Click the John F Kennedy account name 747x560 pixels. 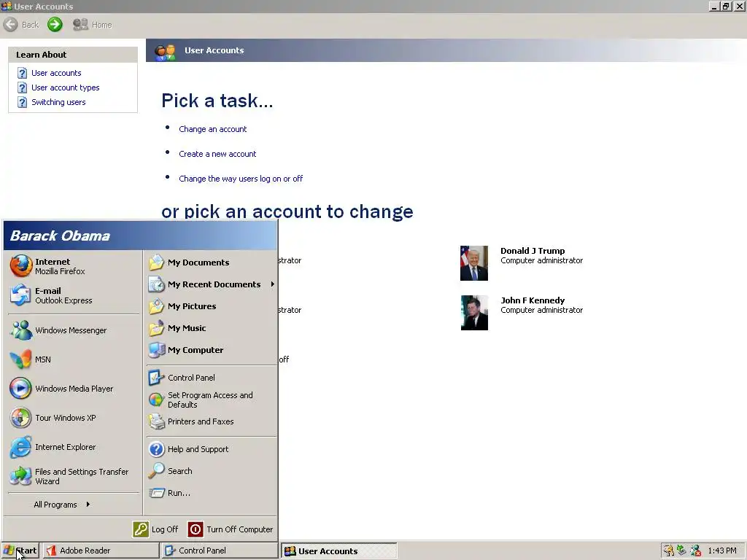(x=533, y=300)
